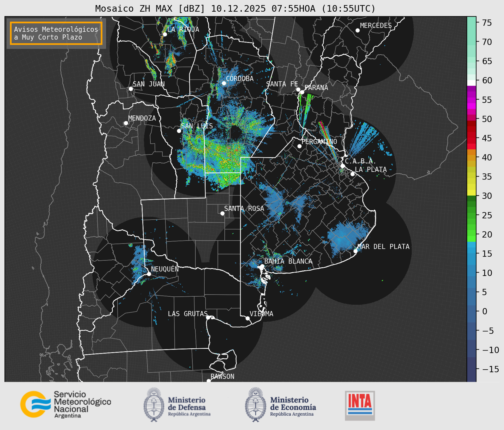Select the Mar del Plata marker dot

[x=356, y=251]
